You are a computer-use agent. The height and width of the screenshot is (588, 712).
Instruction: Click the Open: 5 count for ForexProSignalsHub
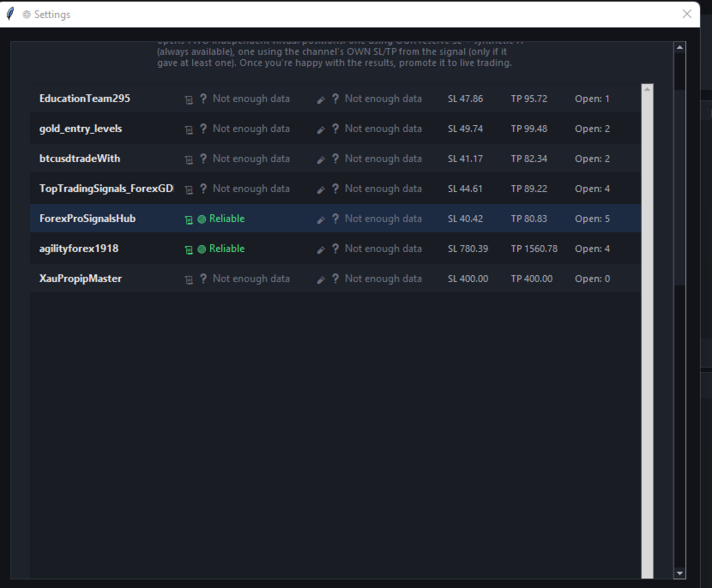coord(592,219)
